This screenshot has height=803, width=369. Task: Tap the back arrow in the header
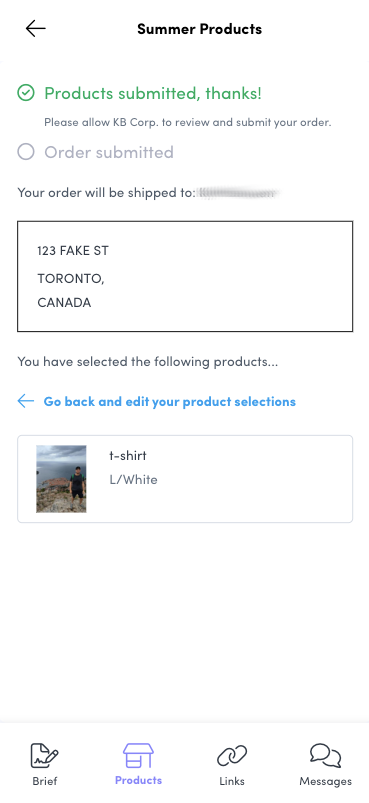[x=36, y=29]
